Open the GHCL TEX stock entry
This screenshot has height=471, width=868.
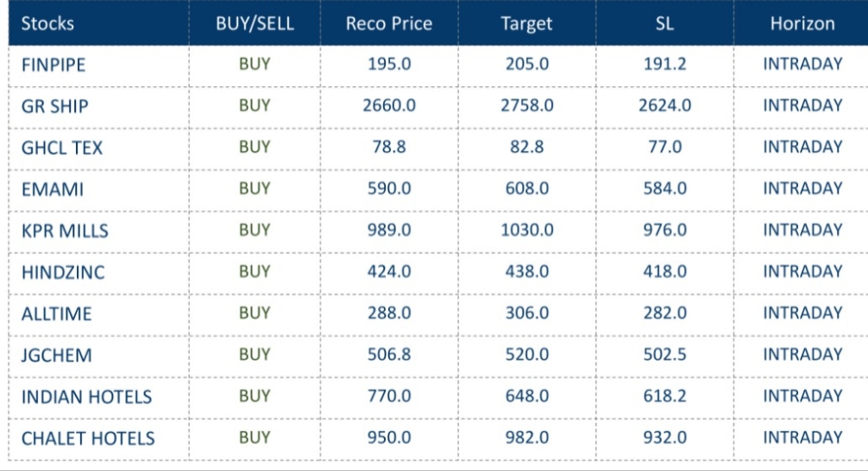click(x=61, y=148)
